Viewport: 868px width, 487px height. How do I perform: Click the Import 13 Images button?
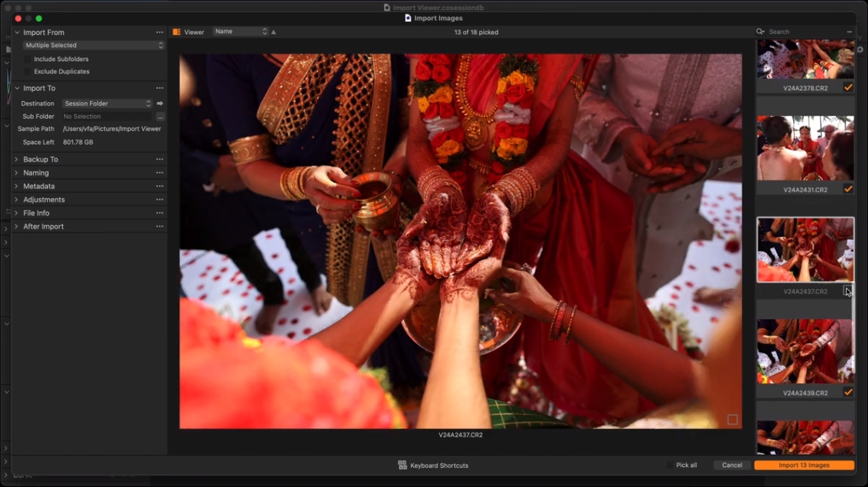pos(804,465)
